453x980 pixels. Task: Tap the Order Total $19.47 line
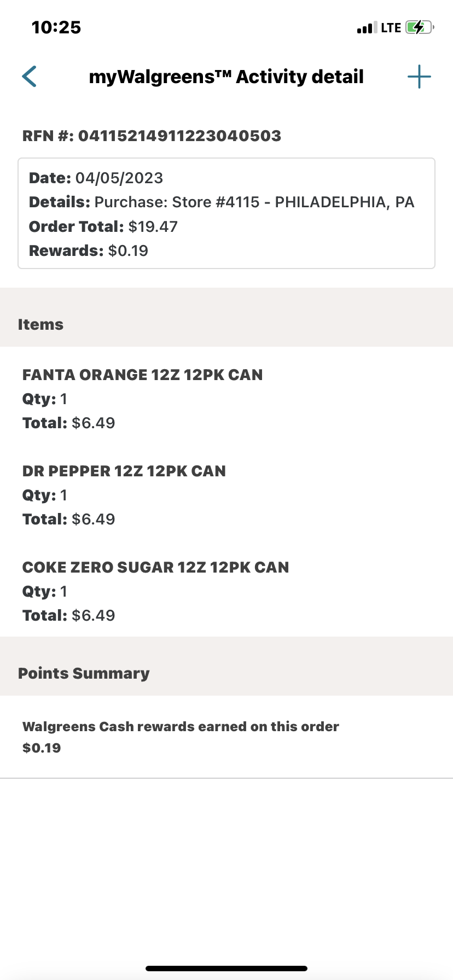tap(103, 226)
